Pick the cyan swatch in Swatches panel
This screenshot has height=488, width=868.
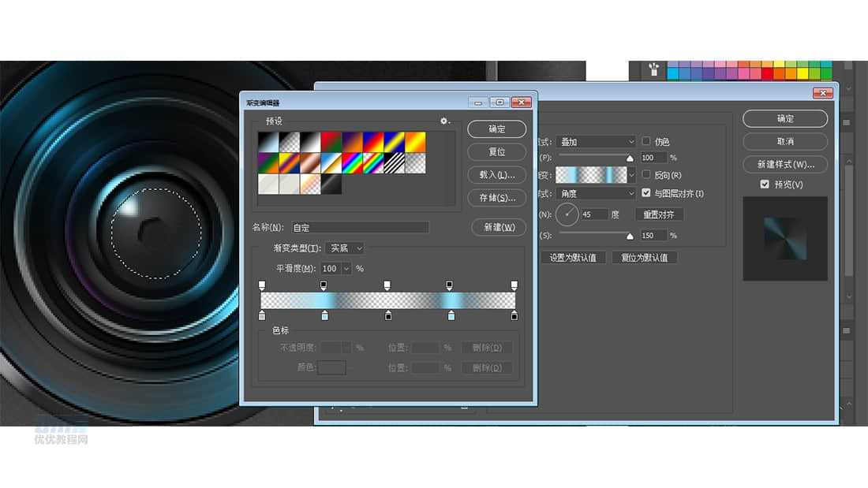(673, 73)
